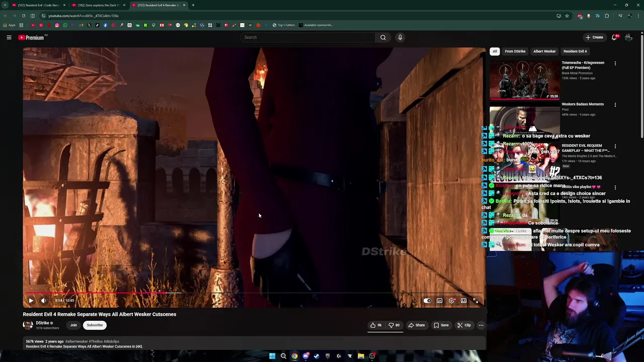Screen dimensions: 644x362
Task: Enter fullscreen mode
Action: (476, 301)
